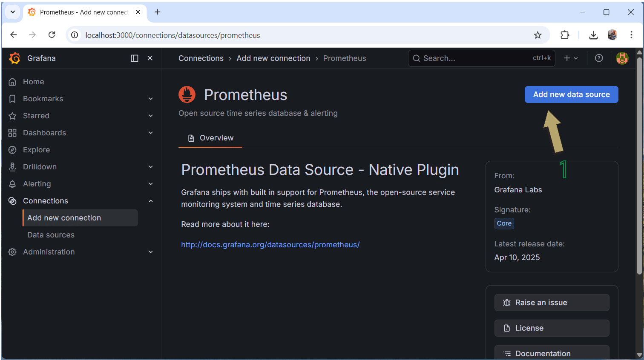The height and width of the screenshot is (360, 644).
Task: Click the Drilldown icon in the sidebar
Action: (x=12, y=166)
